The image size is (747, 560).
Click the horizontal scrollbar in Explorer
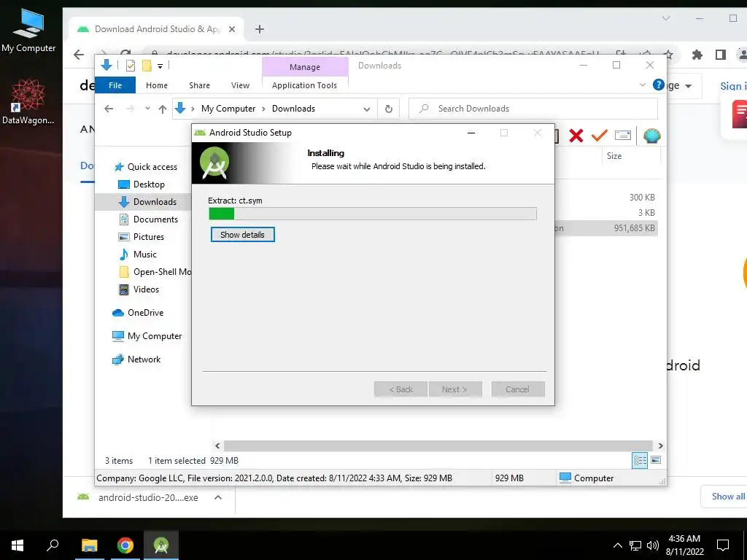(x=438, y=446)
